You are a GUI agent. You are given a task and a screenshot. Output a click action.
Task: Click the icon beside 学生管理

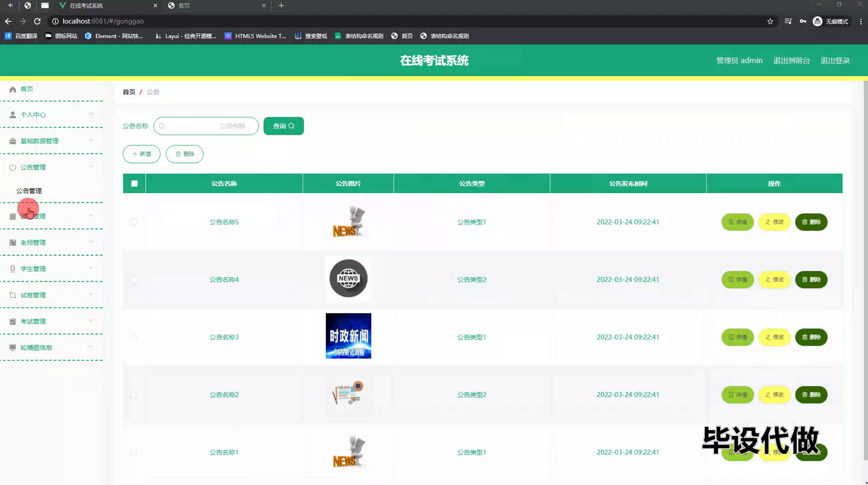tap(13, 269)
